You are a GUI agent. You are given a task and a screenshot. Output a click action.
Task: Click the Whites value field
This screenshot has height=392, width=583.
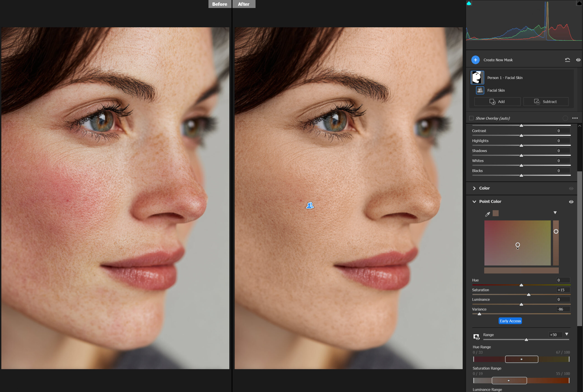point(563,160)
